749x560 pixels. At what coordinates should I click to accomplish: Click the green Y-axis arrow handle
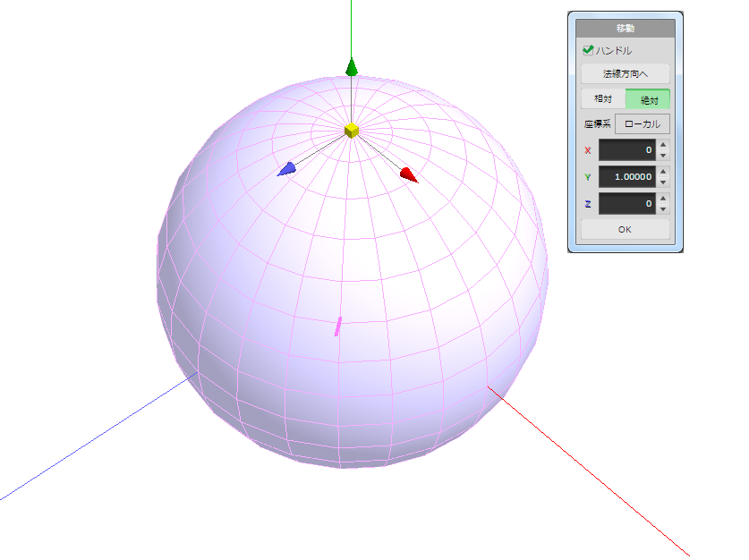(x=352, y=68)
